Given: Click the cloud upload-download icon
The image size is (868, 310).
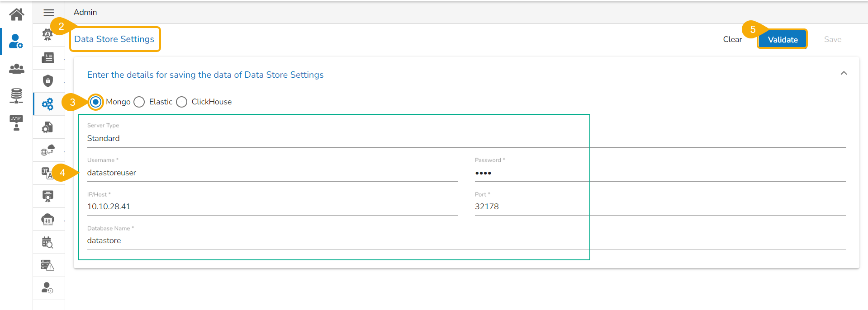Looking at the screenshot, I should pos(48,219).
